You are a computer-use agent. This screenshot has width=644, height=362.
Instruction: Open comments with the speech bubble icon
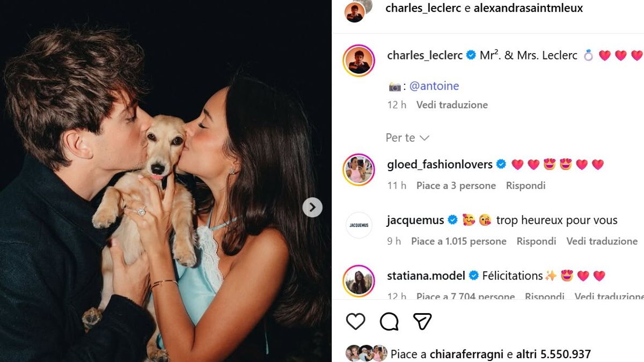coord(389,321)
